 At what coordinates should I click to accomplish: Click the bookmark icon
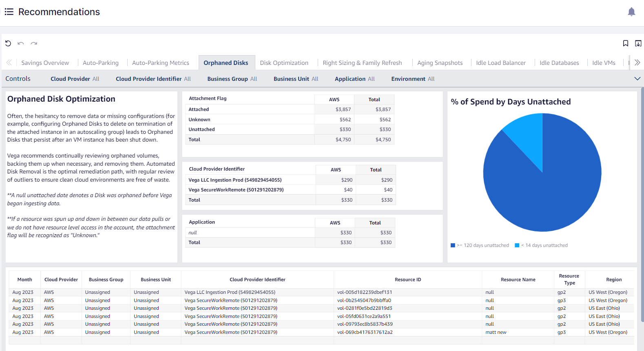[626, 43]
